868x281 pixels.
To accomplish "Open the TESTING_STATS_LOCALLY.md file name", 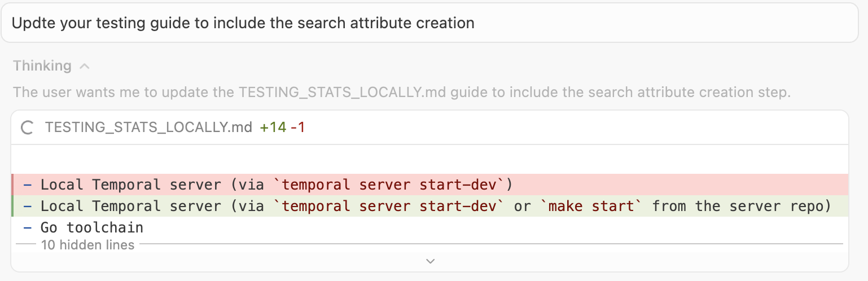I will click(x=148, y=128).
